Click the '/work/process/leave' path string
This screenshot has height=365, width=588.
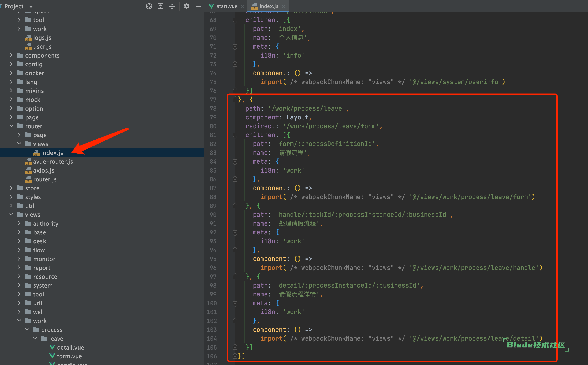click(307, 109)
